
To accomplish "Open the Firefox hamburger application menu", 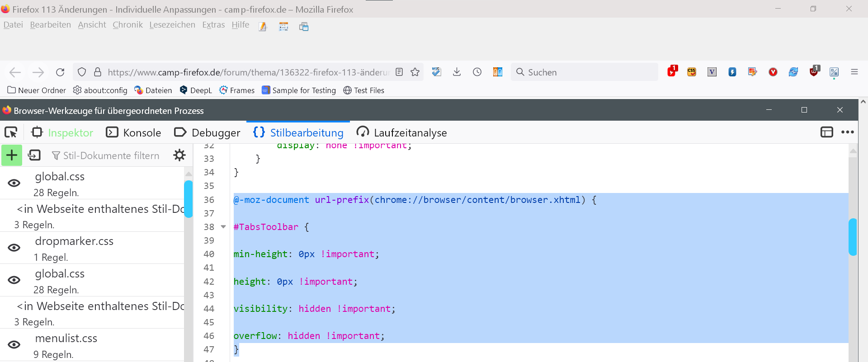I will pyautogui.click(x=854, y=72).
